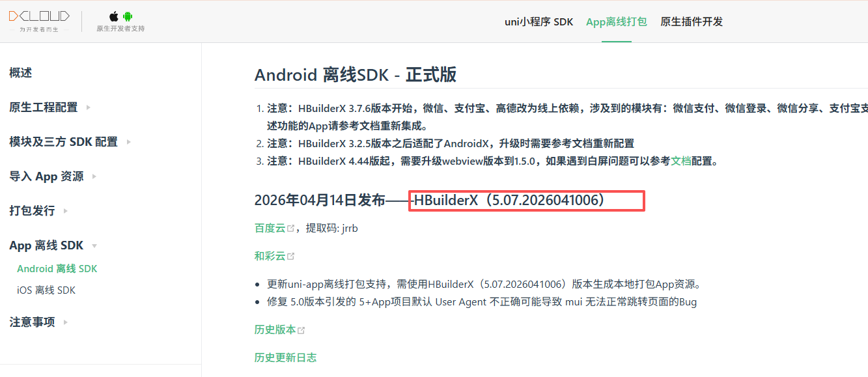Click external-link icon beside 百度云

pos(290,229)
